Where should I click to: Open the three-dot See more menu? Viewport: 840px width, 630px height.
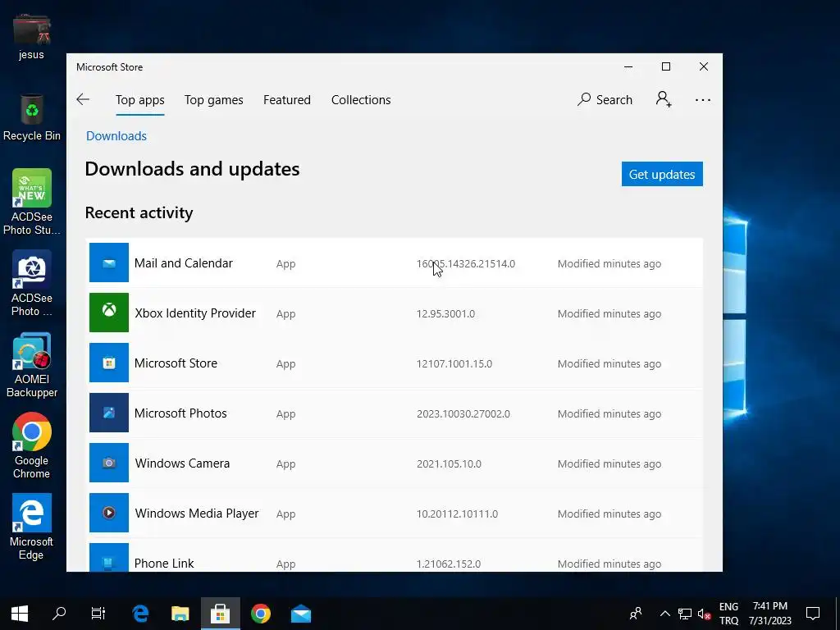click(x=702, y=99)
